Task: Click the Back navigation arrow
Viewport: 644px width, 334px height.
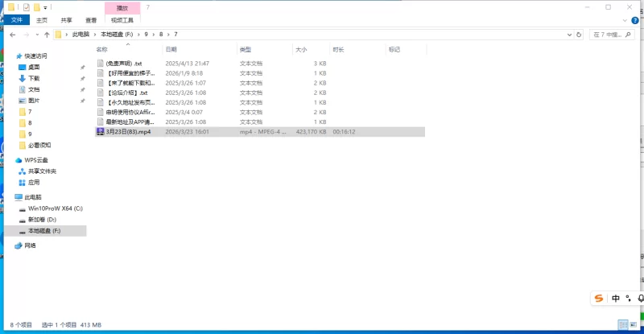Action: tap(13, 35)
